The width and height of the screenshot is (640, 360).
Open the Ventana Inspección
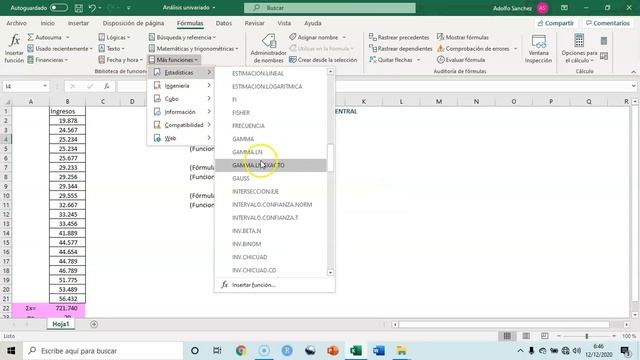coord(538,49)
